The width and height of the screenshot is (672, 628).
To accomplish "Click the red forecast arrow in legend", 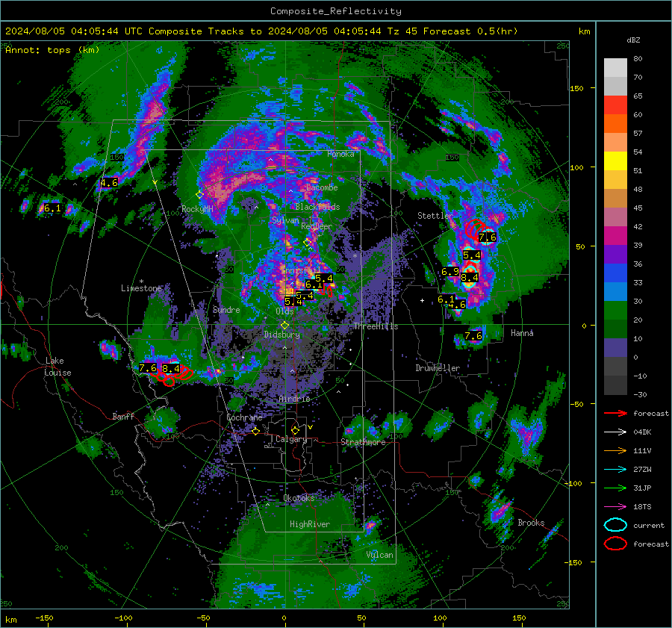I will [x=615, y=413].
